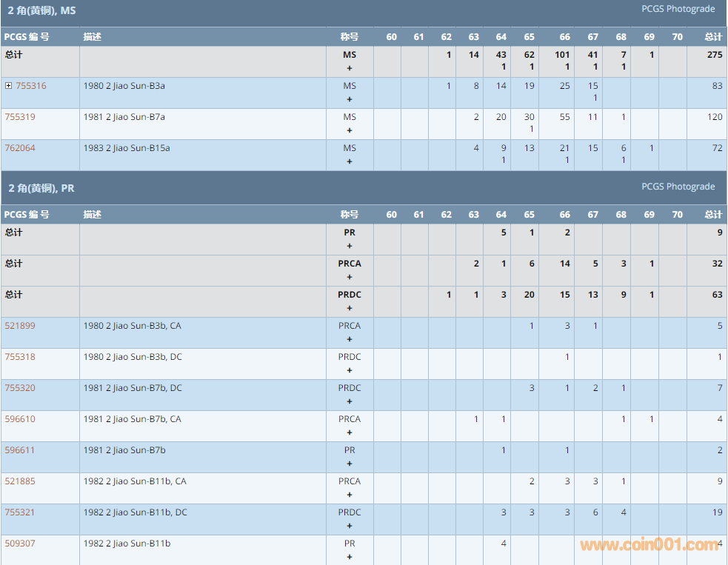Open PCGS number 755320 link
728x565 pixels.
[x=20, y=388]
